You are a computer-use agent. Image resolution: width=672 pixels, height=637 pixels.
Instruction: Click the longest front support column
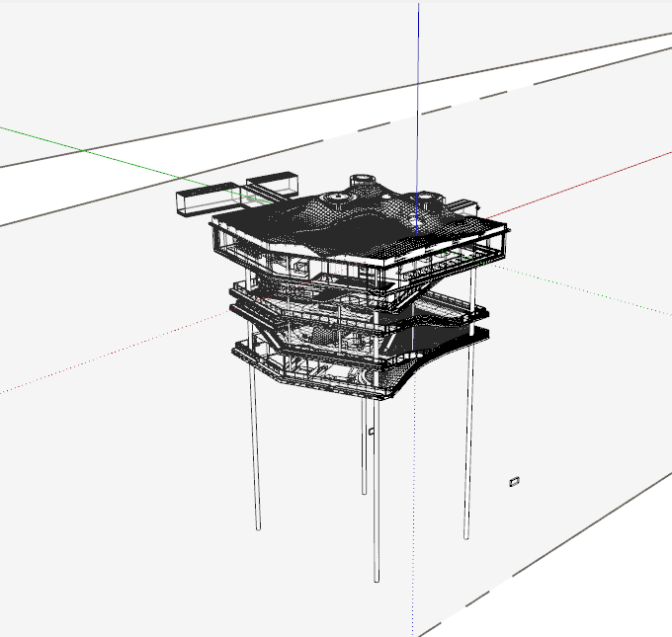point(377,494)
